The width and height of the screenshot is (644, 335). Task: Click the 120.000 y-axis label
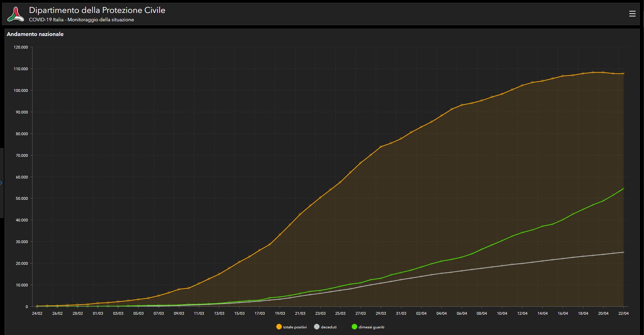[x=21, y=47]
